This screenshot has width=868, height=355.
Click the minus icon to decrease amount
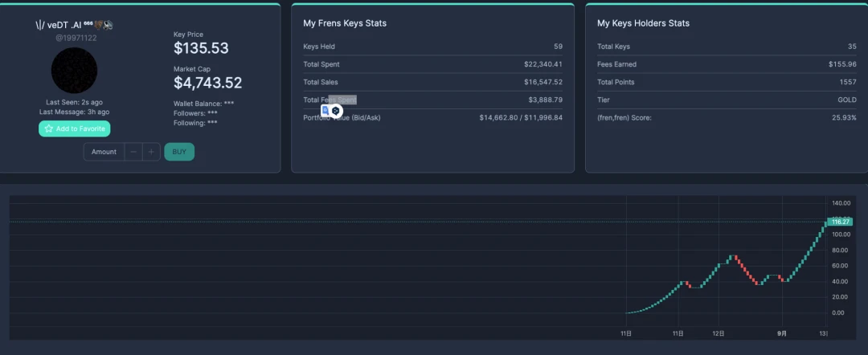click(x=133, y=152)
